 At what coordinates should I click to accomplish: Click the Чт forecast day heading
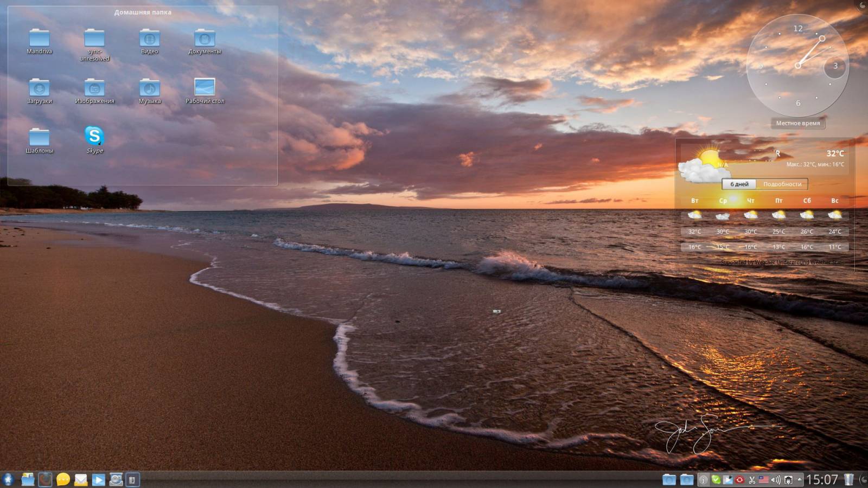751,201
